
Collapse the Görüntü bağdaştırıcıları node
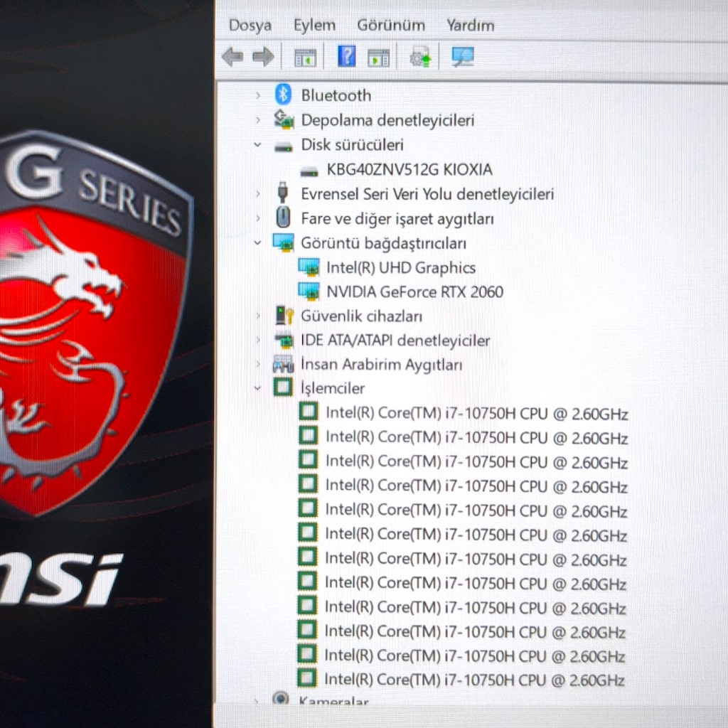(x=257, y=242)
